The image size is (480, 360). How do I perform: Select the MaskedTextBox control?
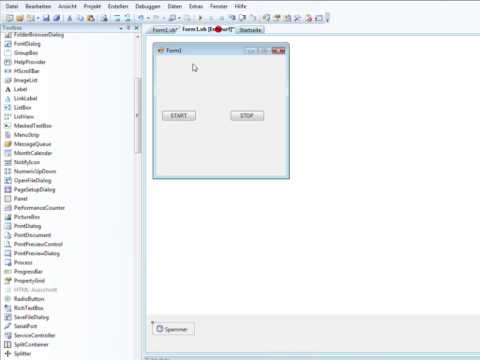(x=33, y=126)
